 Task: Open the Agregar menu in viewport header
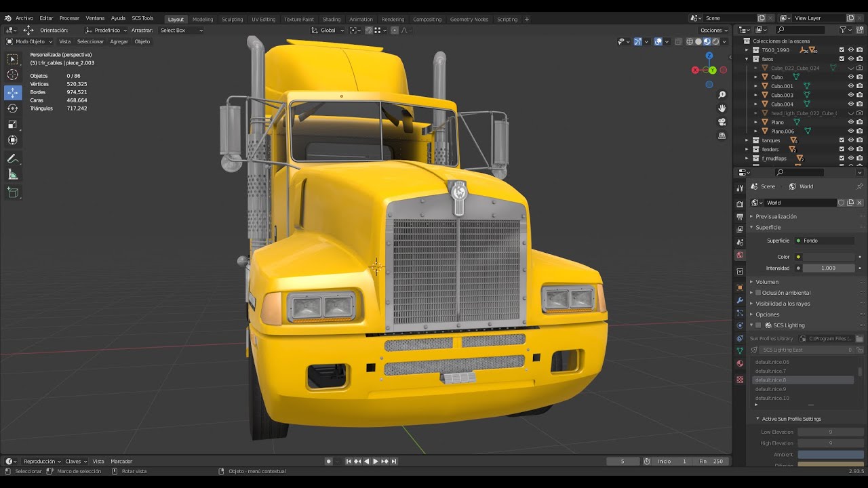pyautogui.click(x=119, y=41)
